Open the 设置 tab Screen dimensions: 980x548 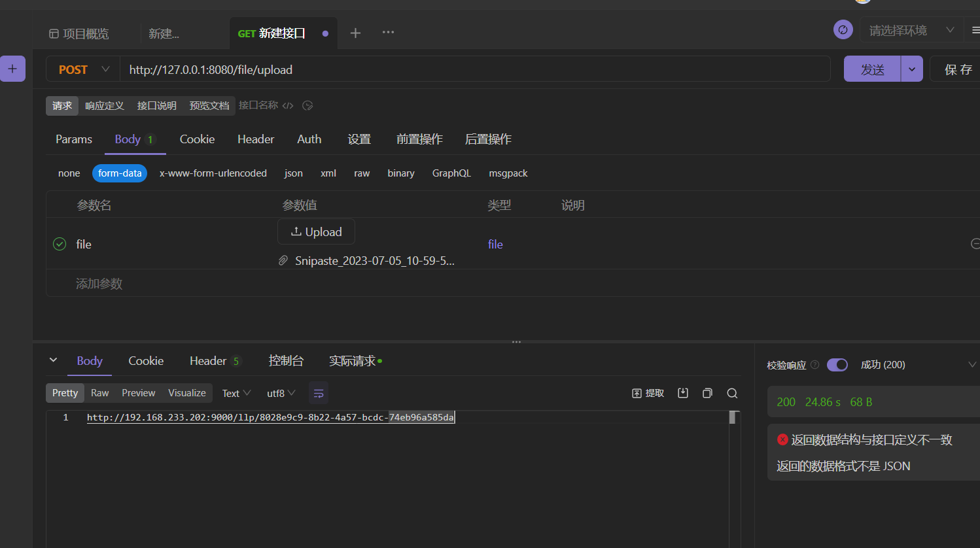pyautogui.click(x=359, y=139)
